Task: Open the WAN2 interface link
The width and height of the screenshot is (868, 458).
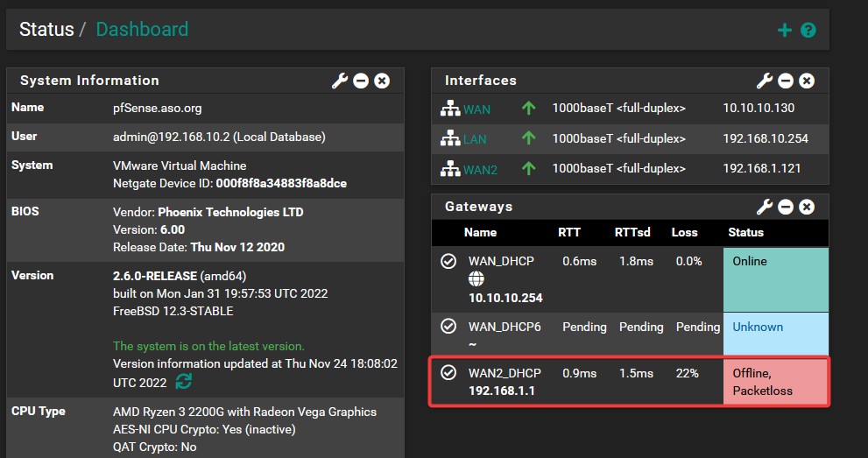Action: pos(480,169)
